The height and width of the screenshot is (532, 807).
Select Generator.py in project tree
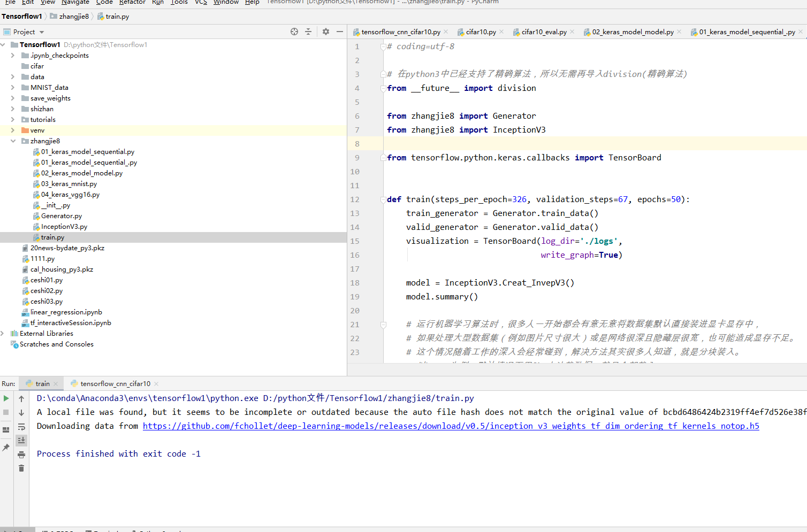(62, 216)
